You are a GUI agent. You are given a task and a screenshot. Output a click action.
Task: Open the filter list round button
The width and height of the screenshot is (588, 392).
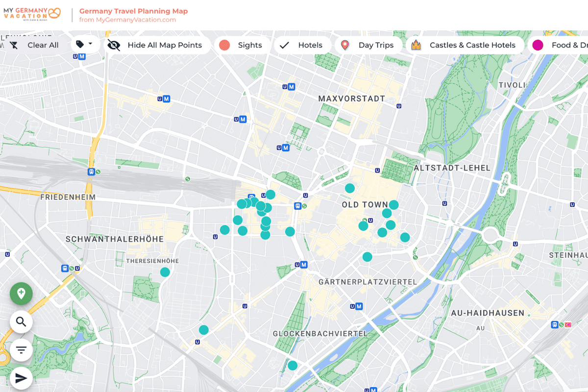(21, 350)
